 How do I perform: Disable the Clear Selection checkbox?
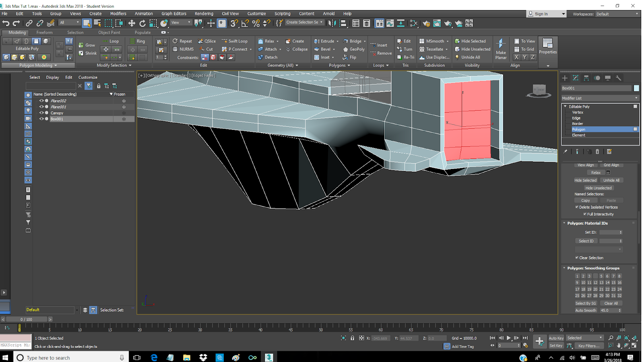tap(577, 257)
